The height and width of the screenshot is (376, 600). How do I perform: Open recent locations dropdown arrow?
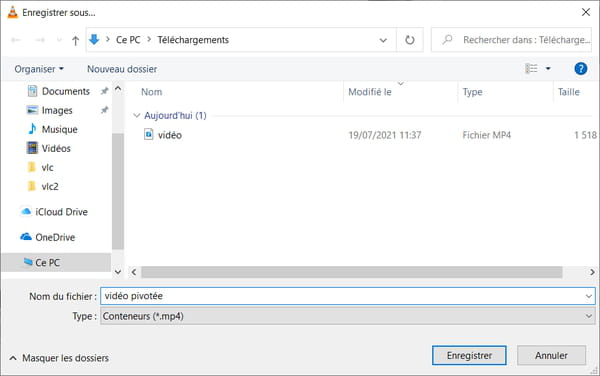59,40
